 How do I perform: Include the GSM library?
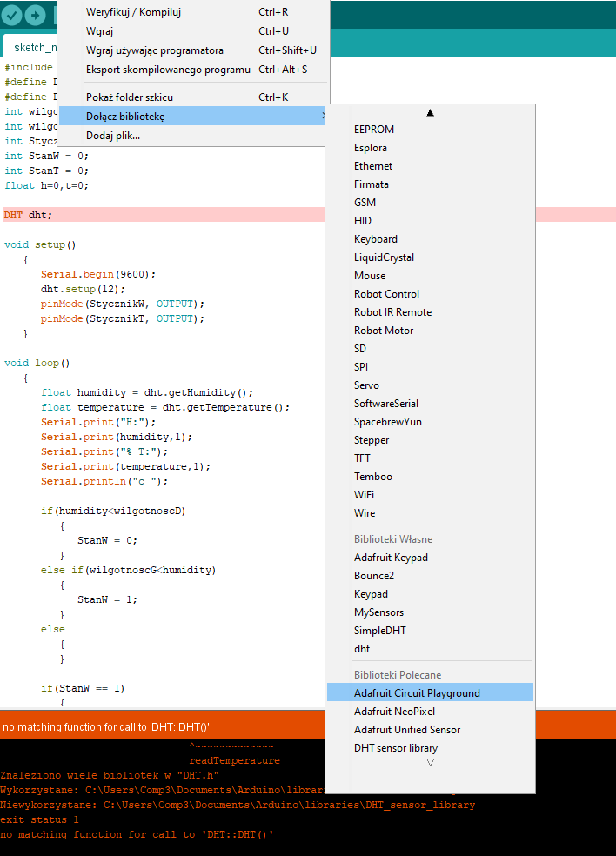coord(430,203)
